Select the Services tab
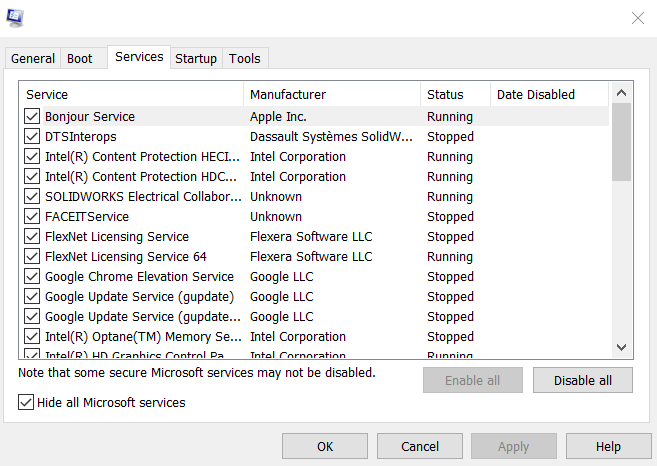657x466 pixels. pos(139,57)
